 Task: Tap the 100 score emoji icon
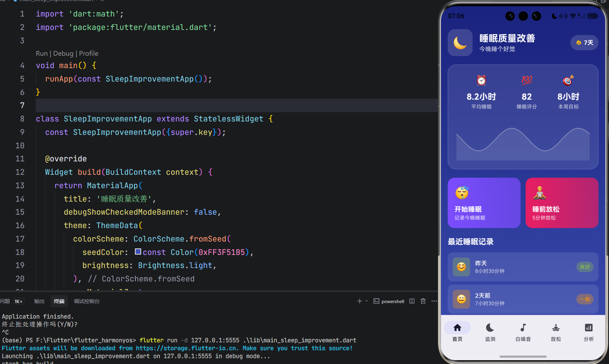[x=527, y=80]
